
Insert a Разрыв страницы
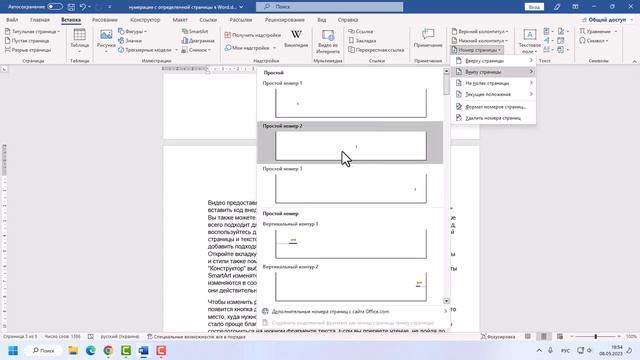point(28,50)
